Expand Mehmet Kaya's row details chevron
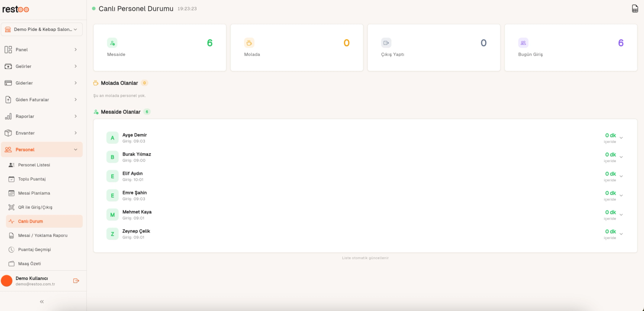This screenshot has width=644, height=311. (x=621, y=215)
